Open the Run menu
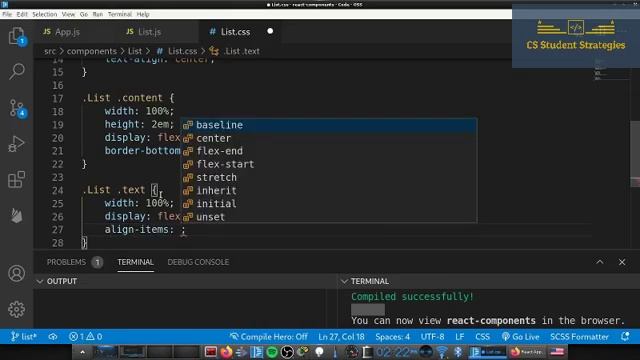The image size is (640, 360). (x=98, y=14)
